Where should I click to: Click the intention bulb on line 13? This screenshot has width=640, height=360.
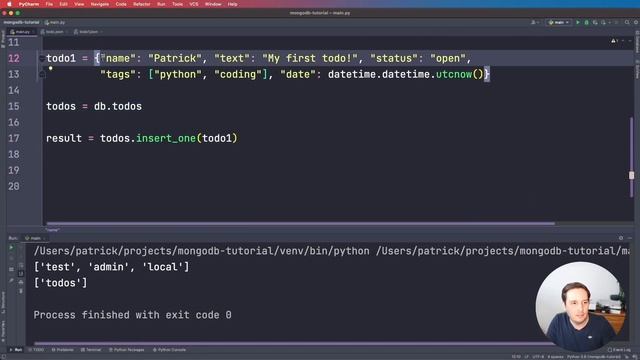[51, 69]
